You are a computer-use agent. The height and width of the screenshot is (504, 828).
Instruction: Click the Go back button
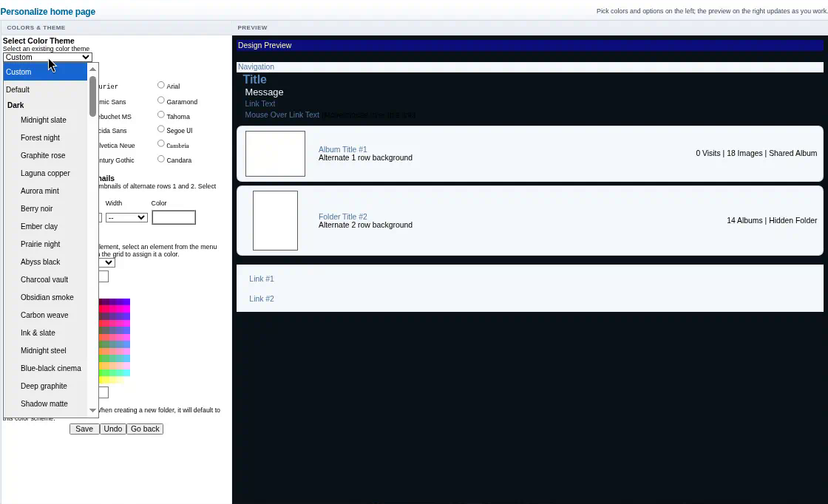(145, 429)
